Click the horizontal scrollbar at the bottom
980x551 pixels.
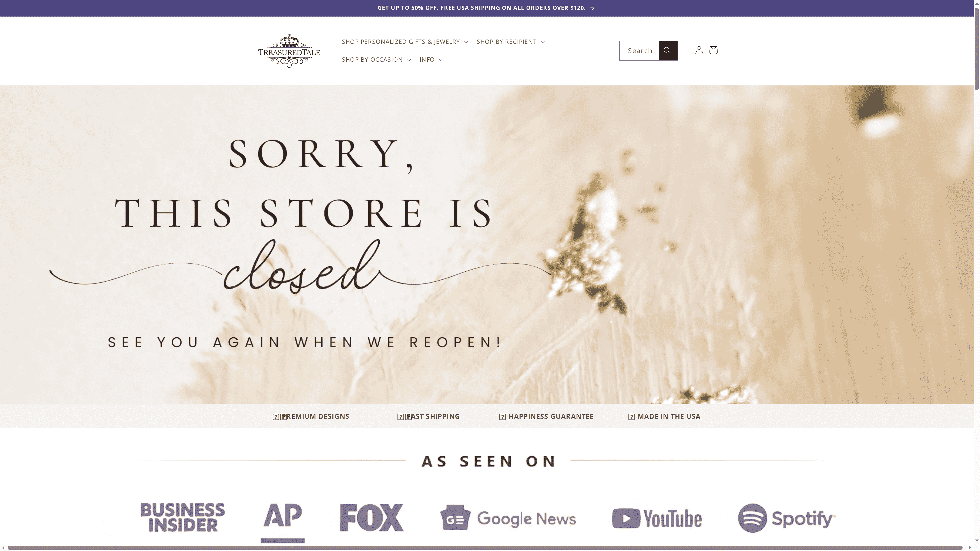(486, 548)
